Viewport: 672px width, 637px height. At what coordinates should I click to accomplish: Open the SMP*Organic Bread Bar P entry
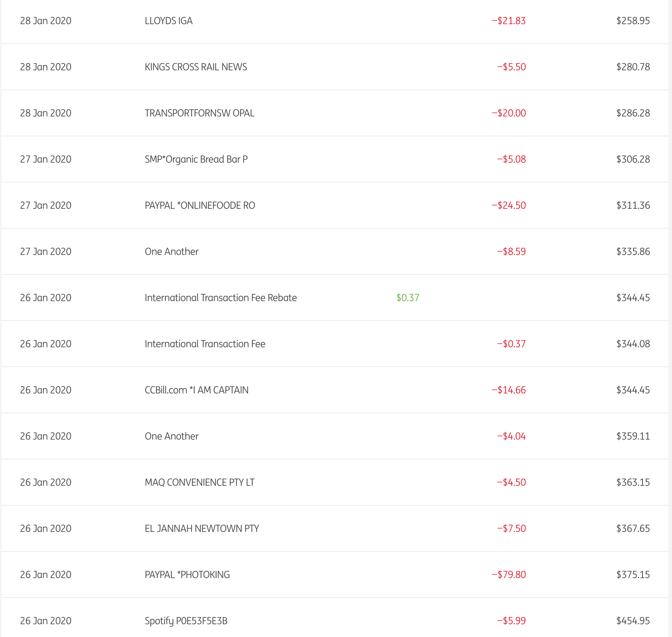click(196, 159)
